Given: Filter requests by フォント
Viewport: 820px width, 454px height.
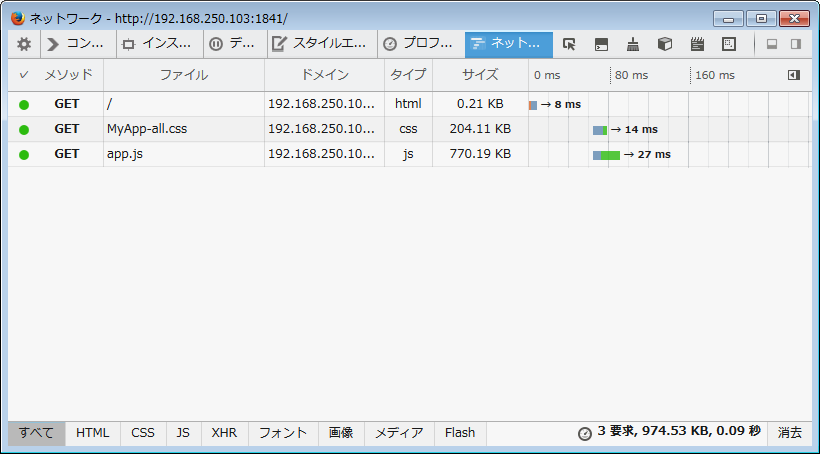Looking at the screenshot, I should point(283,433).
